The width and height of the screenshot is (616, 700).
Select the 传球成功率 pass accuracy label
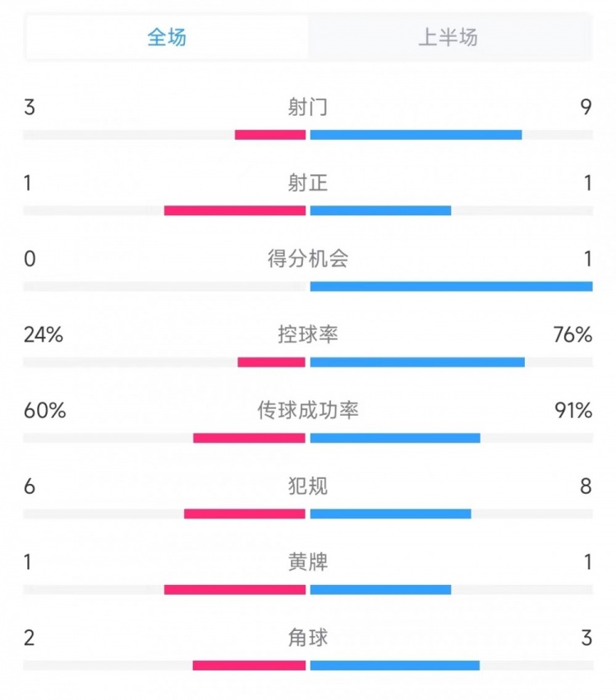click(308, 410)
